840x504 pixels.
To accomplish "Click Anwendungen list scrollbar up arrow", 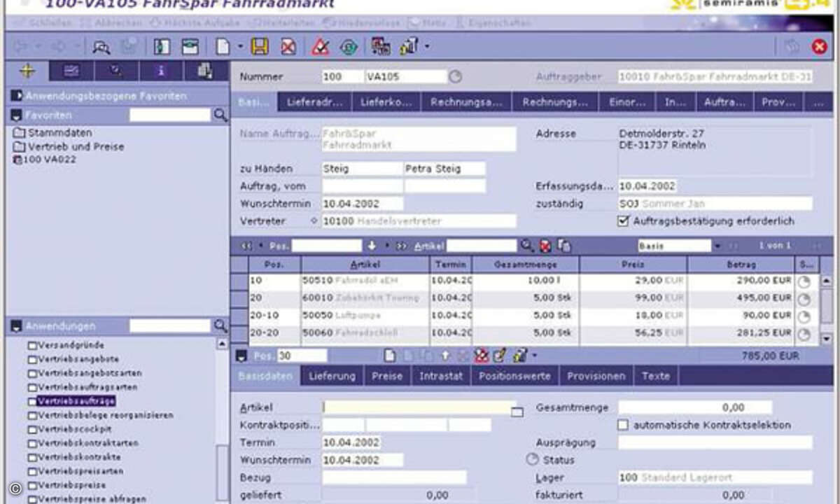I will click(x=222, y=344).
